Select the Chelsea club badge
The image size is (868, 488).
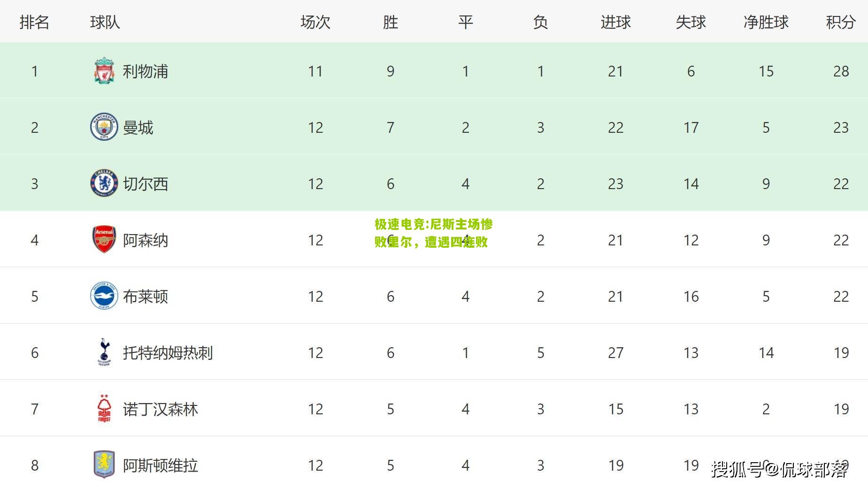(x=104, y=183)
